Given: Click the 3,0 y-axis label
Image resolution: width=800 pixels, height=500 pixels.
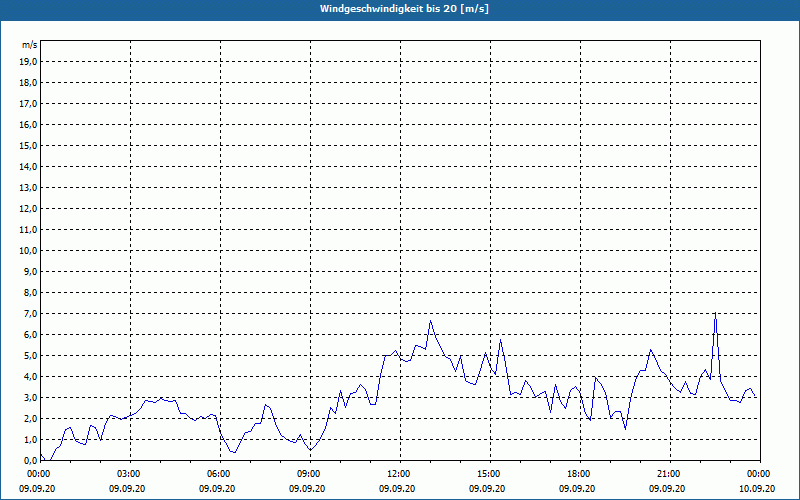Looking at the screenshot, I should click(x=30, y=397).
